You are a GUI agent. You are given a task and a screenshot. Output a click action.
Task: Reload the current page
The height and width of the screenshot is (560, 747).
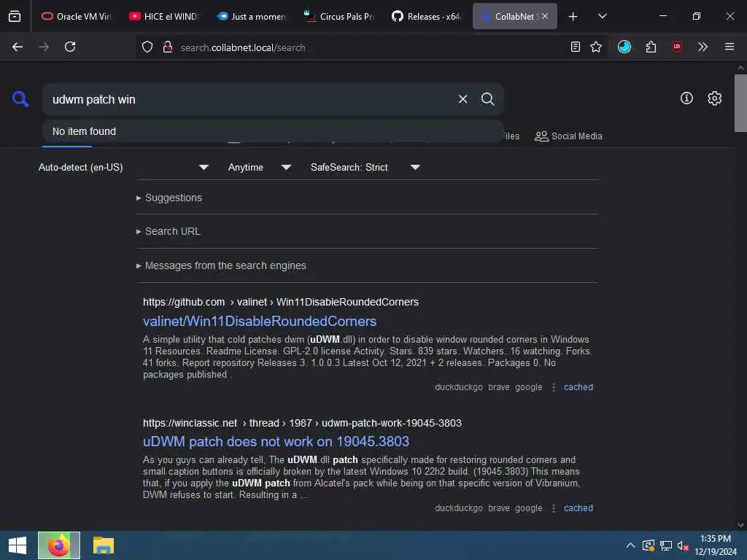pos(70,47)
